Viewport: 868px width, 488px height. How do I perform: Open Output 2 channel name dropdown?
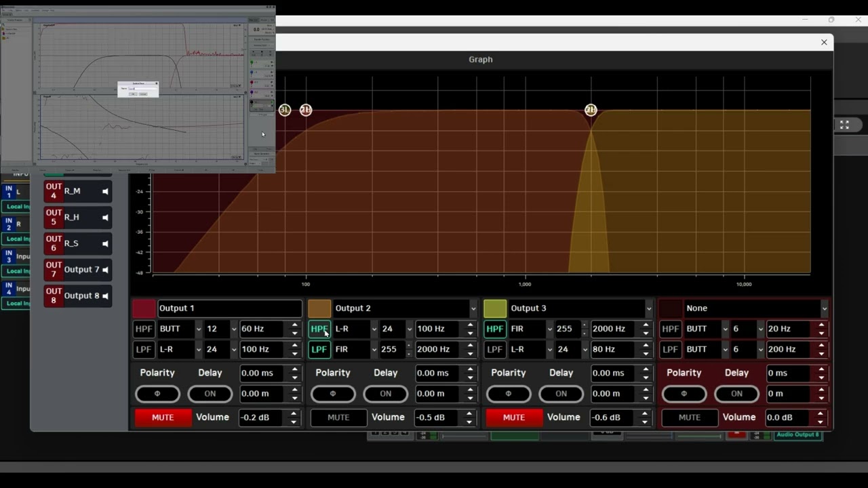(x=473, y=308)
